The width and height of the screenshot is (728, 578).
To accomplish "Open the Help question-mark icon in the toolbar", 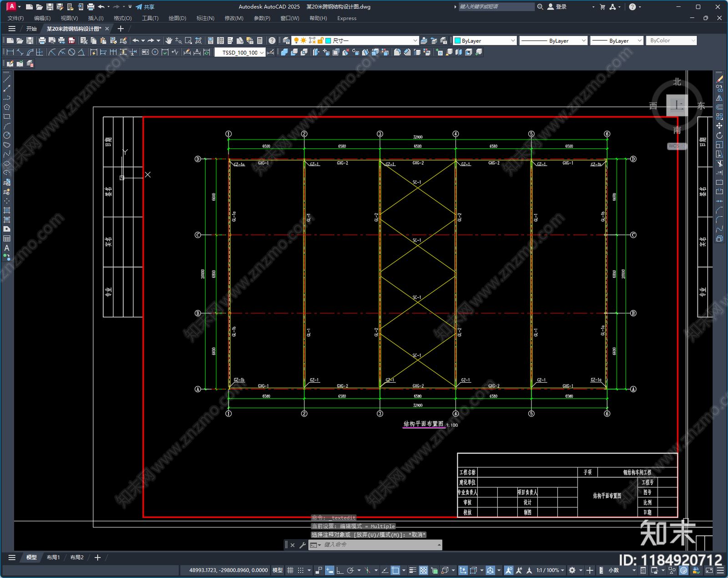I will [x=272, y=41].
